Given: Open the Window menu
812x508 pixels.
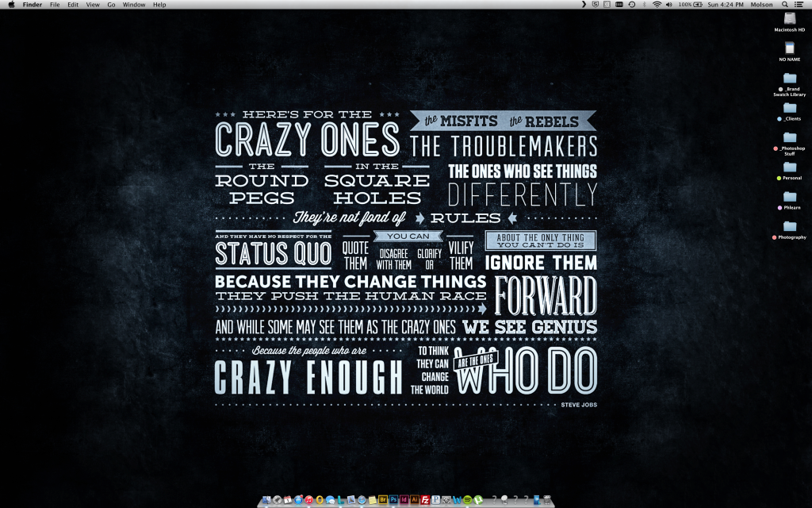Looking at the screenshot, I should [133, 5].
